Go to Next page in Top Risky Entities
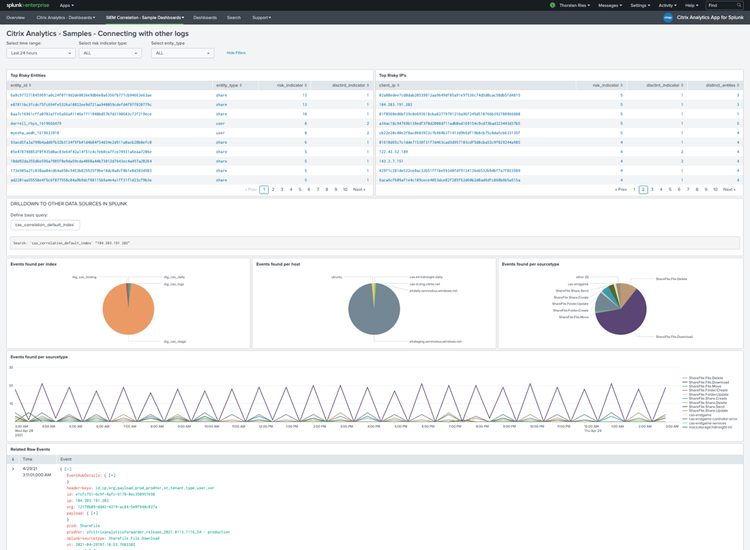 359,189
